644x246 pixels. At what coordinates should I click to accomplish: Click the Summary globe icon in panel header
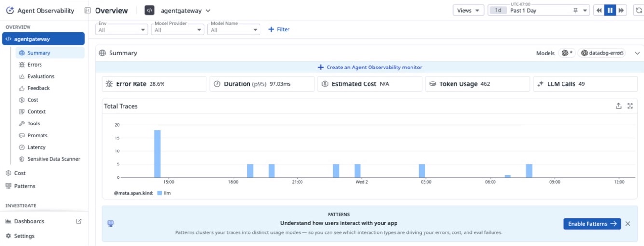coord(103,53)
